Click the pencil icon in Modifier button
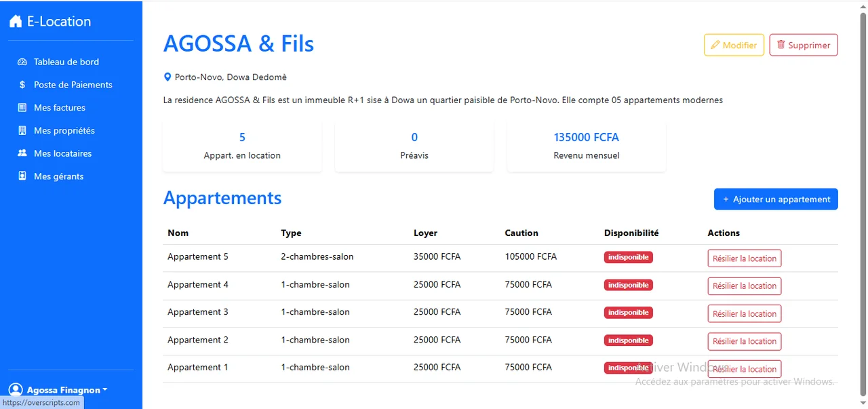The image size is (868, 409). 715,45
